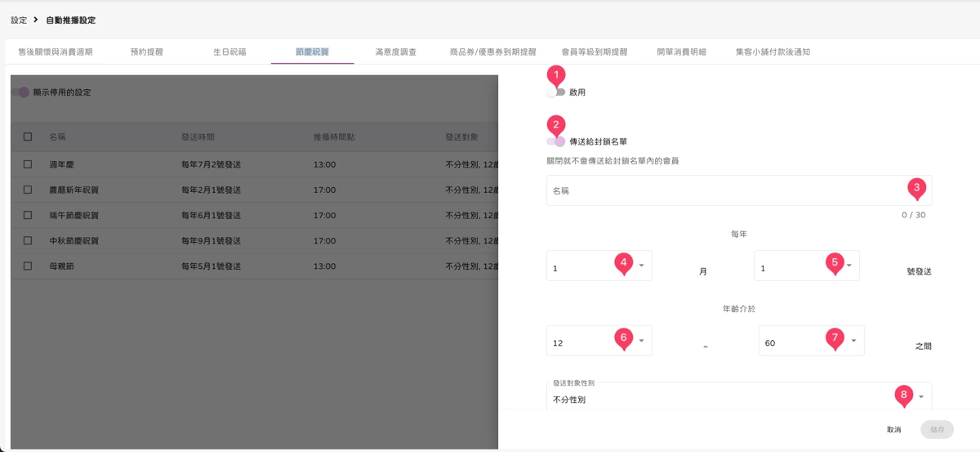Click the 推播時間點 column header

click(334, 137)
